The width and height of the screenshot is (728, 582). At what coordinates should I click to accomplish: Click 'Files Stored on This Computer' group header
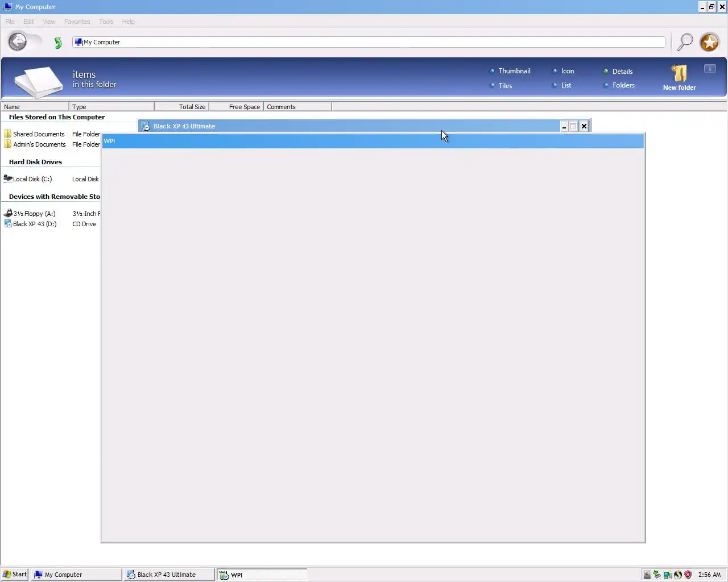57,117
